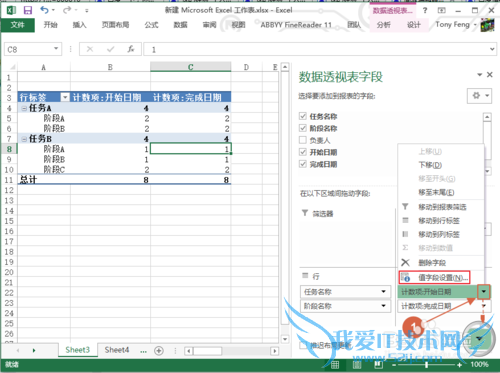Click the formula bar Cancel X icon
Screen dimensions: 500x373
(x=90, y=49)
